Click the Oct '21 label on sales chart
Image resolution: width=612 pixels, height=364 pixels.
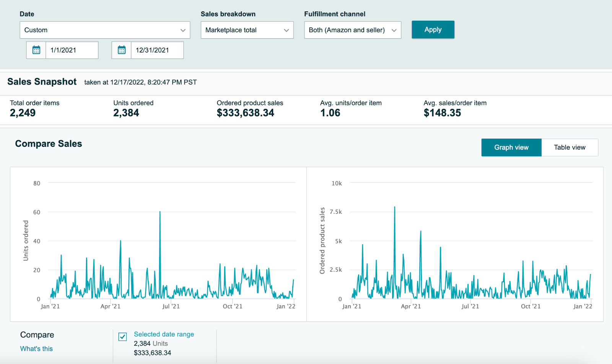[x=531, y=306]
